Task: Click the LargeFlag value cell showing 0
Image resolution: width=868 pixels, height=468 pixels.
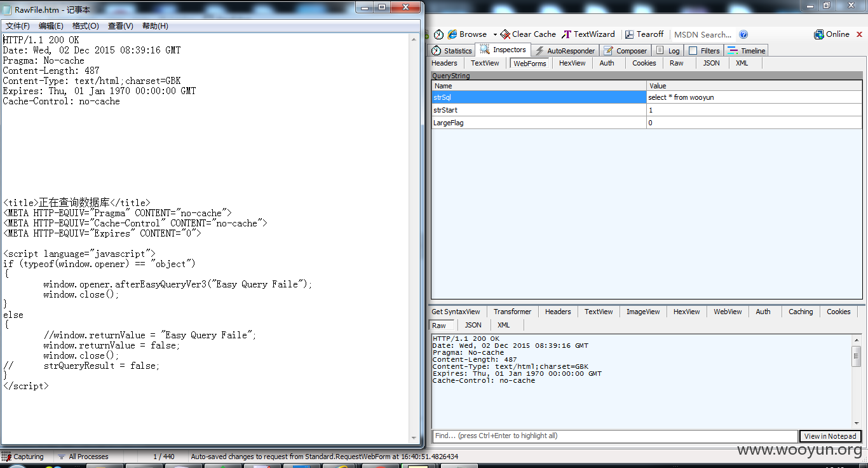Action: pos(754,123)
